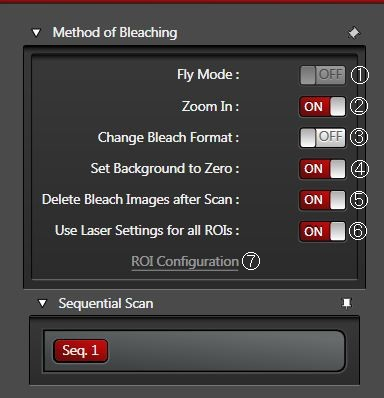This screenshot has height=398, width=384.
Task: Toggle the Fly Mode switch
Action: 322,75
